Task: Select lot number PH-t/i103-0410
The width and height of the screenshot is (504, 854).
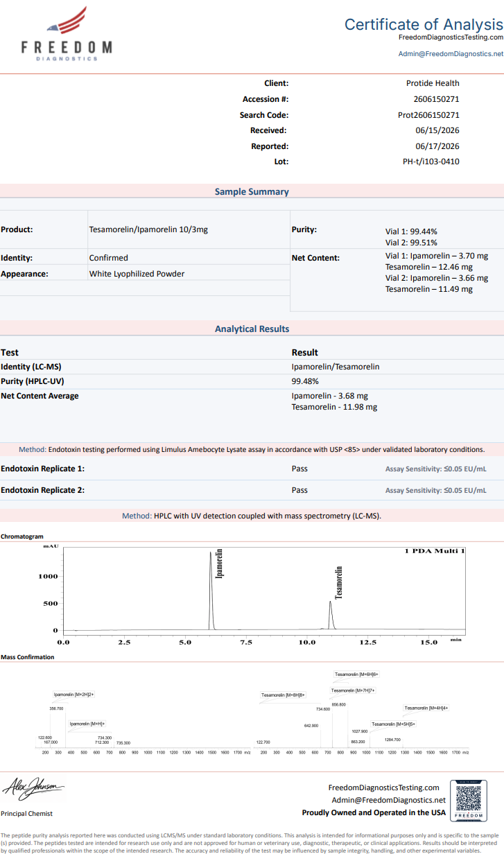Action: pos(431,162)
